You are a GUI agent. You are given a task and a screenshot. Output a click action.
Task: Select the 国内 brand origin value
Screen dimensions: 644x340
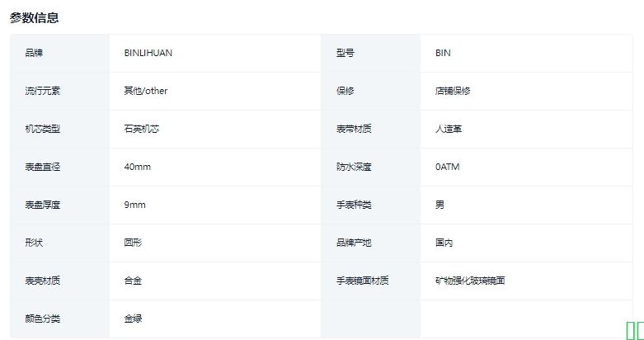[444, 243]
